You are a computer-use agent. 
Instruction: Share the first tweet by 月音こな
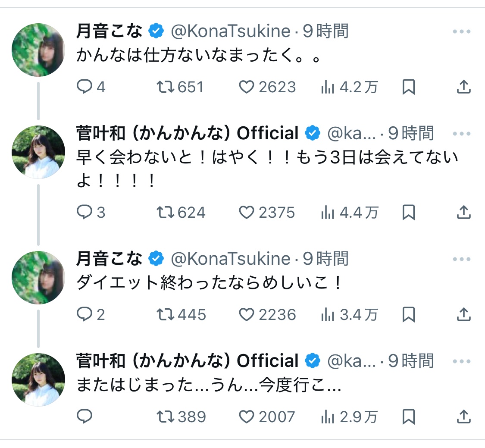463,88
